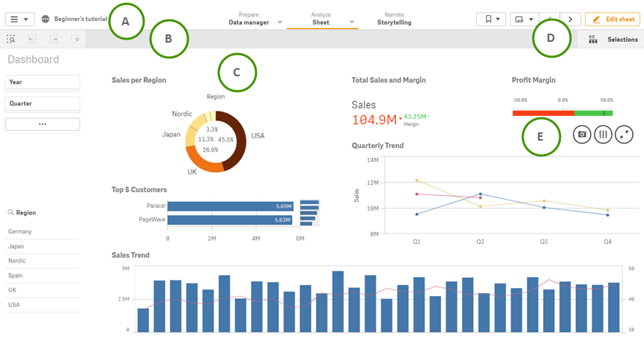The width and height of the screenshot is (644, 338).
Task: Click the step forward selection icon
Action: (54, 39)
